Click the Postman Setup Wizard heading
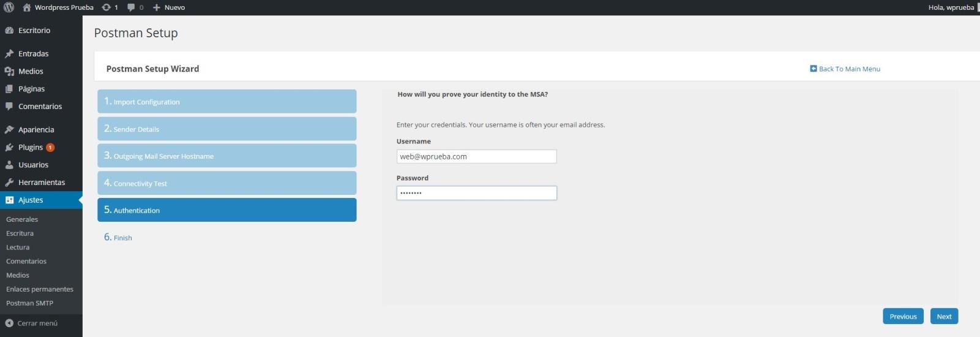Viewport: 980px width, 337px height. pos(152,69)
